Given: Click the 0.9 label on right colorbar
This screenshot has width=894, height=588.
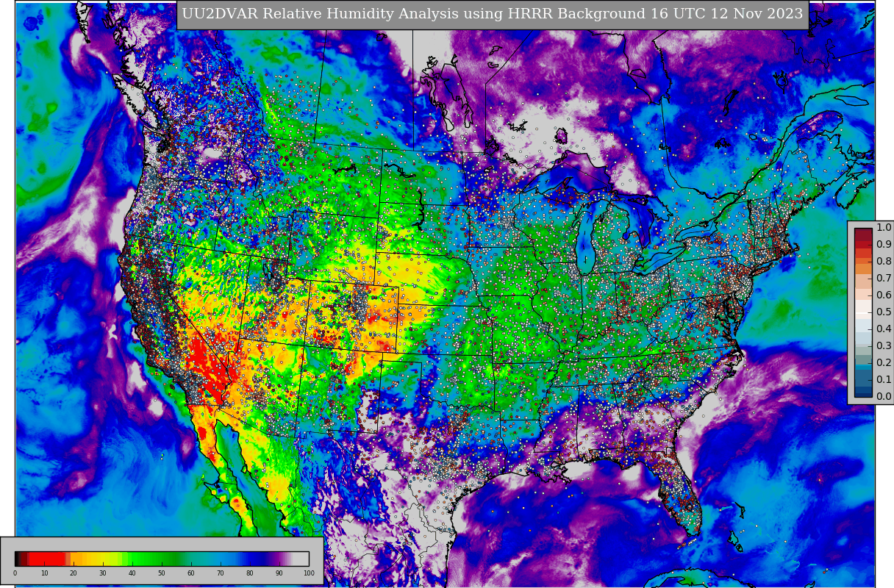Looking at the screenshot, I should point(883,245).
